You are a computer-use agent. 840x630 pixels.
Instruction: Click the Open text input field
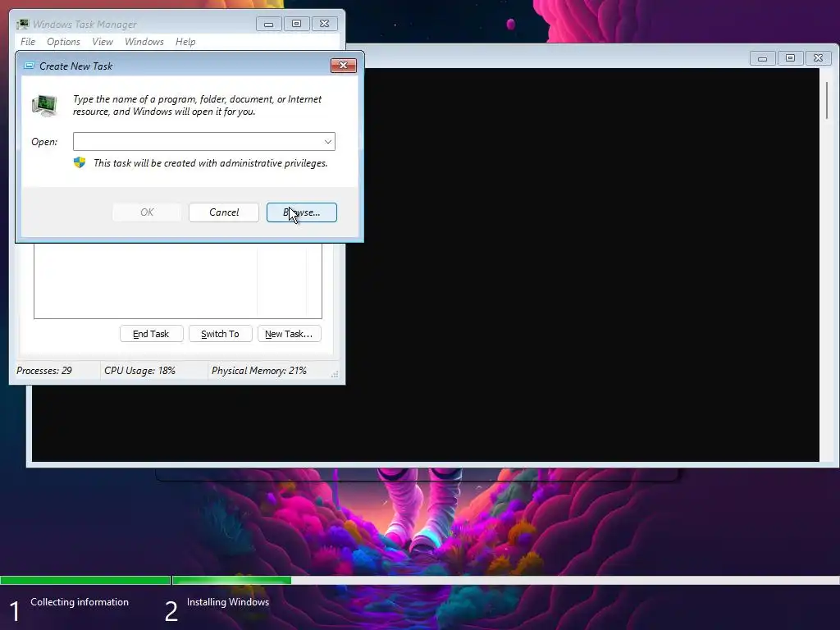pyautogui.click(x=204, y=141)
